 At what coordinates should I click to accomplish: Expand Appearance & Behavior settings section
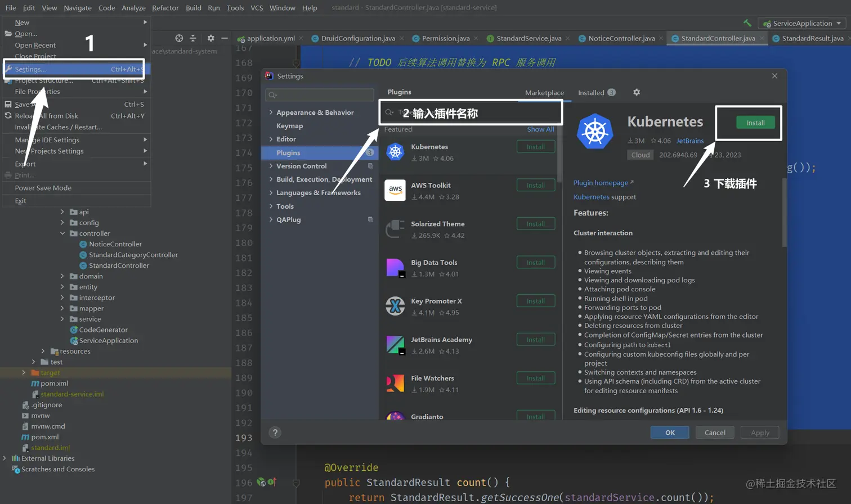pyautogui.click(x=271, y=112)
